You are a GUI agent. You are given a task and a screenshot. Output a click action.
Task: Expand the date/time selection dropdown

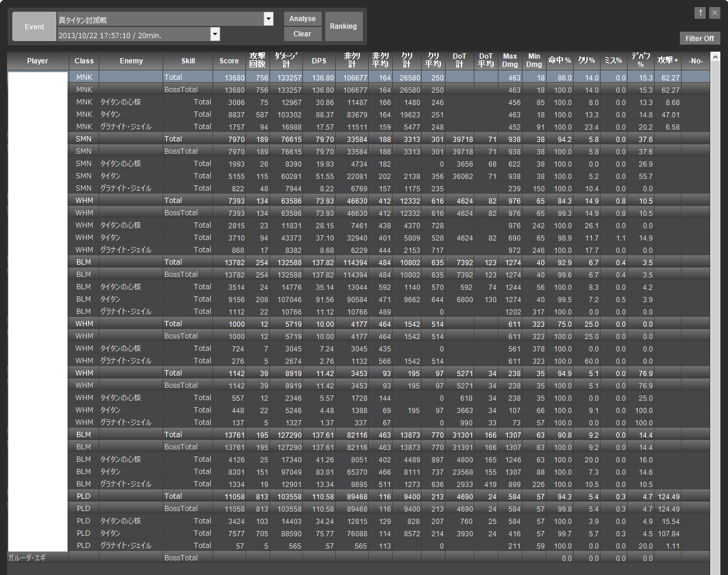[215, 34]
